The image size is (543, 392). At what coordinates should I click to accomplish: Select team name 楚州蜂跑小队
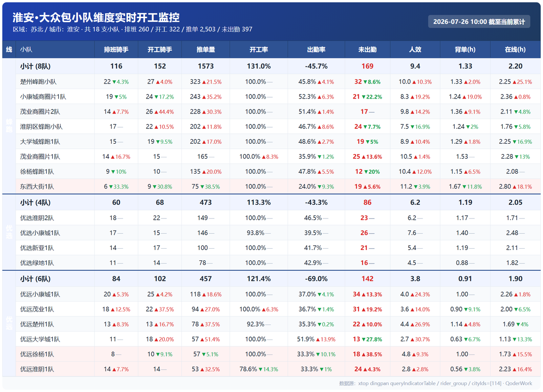click(38, 82)
